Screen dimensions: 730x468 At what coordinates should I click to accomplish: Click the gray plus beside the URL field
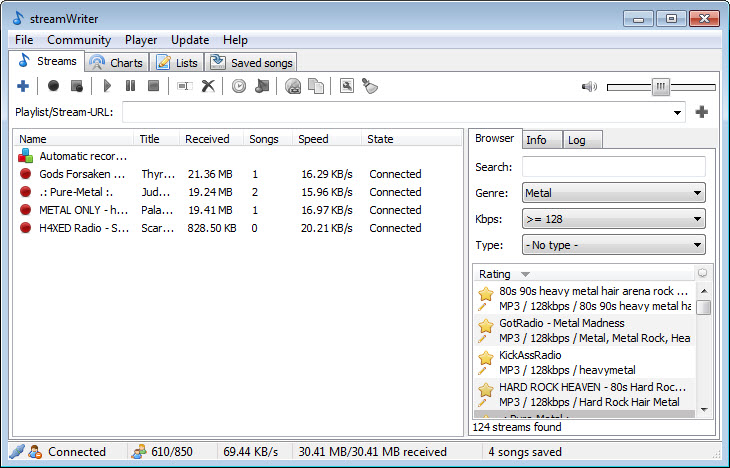702,112
